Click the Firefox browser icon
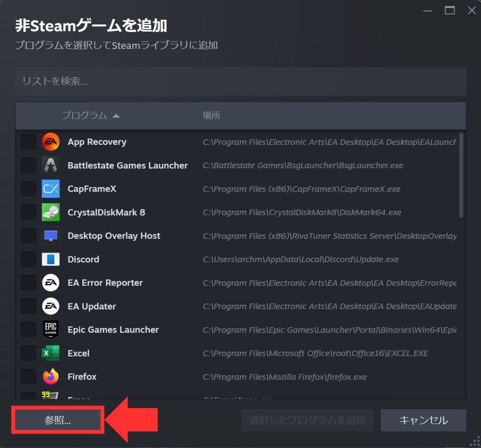Image resolution: width=481 pixels, height=448 pixels. click(x=51, y=376)
